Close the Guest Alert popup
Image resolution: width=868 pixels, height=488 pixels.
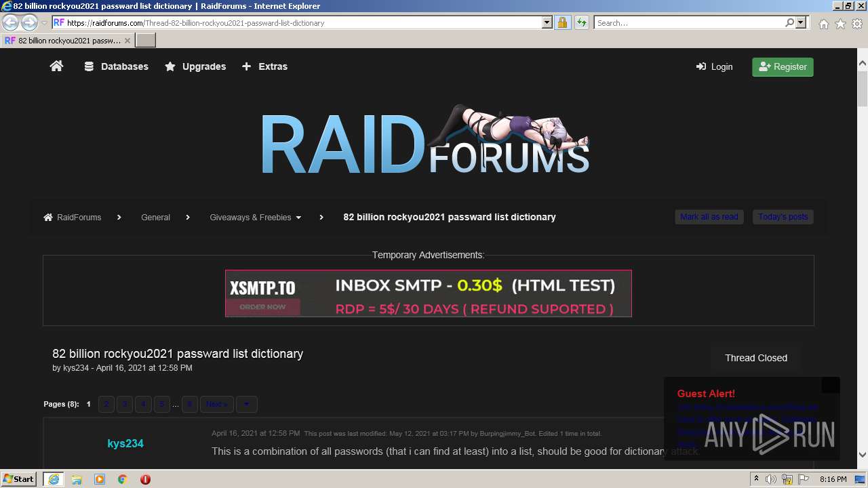(x=831, y=384)
